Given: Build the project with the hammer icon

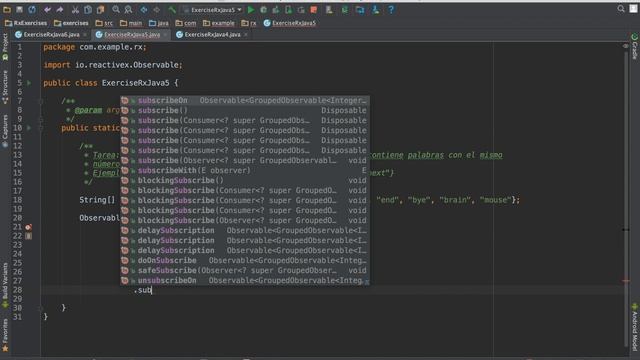Looking at the screenshot, I should tap(172, 9).
